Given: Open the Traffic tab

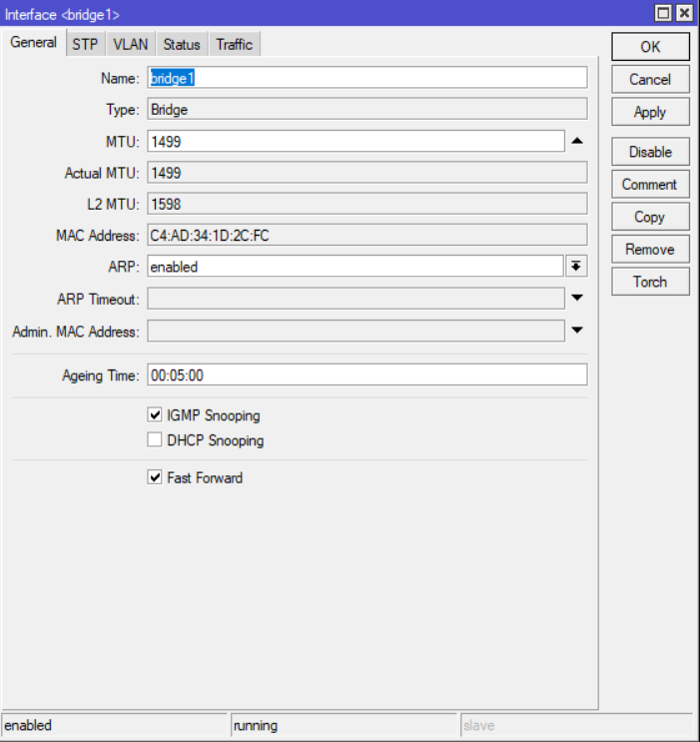Looking at the screenshot, I should tap(235, 45).
